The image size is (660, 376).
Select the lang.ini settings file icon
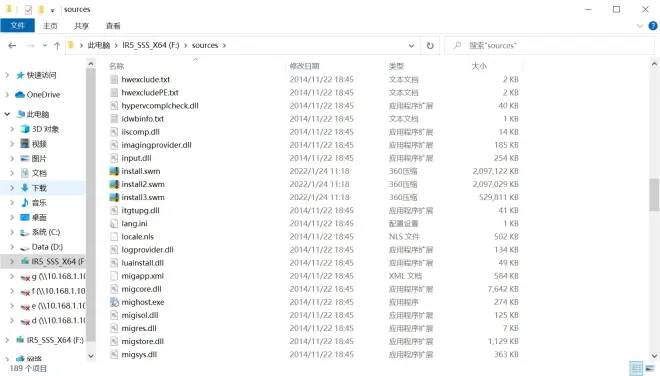114,224
